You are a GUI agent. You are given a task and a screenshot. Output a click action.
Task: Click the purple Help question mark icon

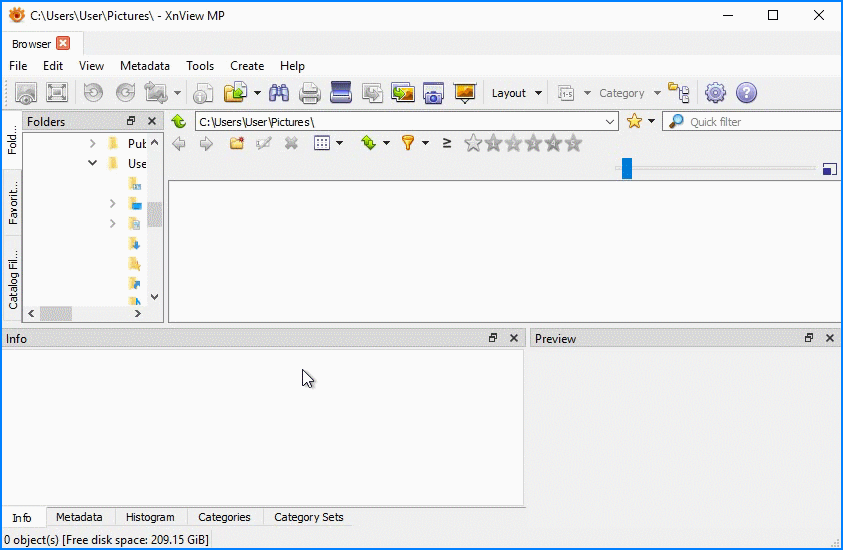746,92
